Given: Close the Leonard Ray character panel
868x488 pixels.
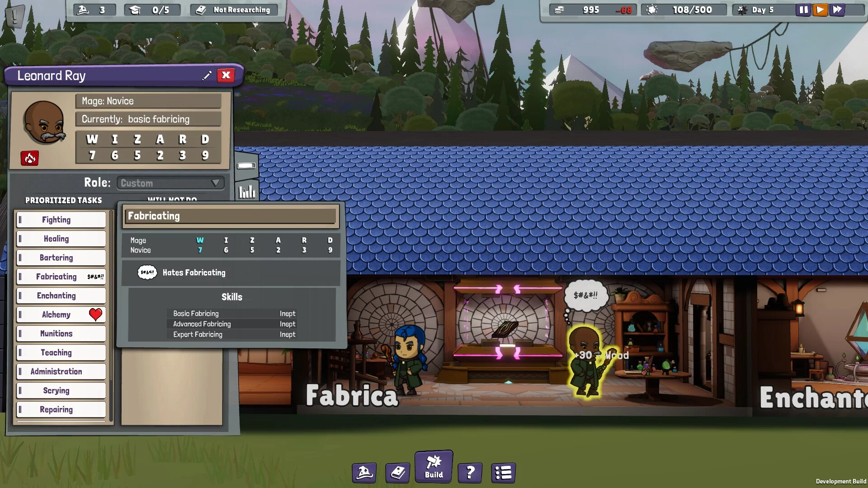Looking at the screenshot, I should click(226, 75).
